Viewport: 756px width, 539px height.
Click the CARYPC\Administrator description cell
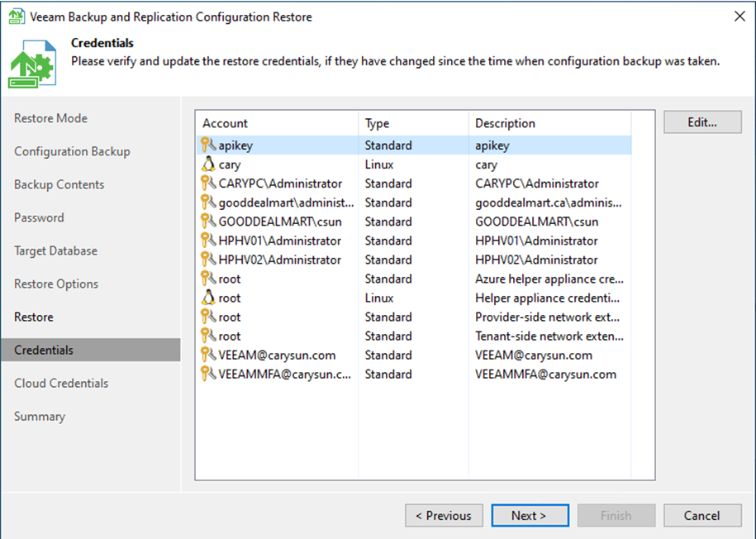point(537,184)
